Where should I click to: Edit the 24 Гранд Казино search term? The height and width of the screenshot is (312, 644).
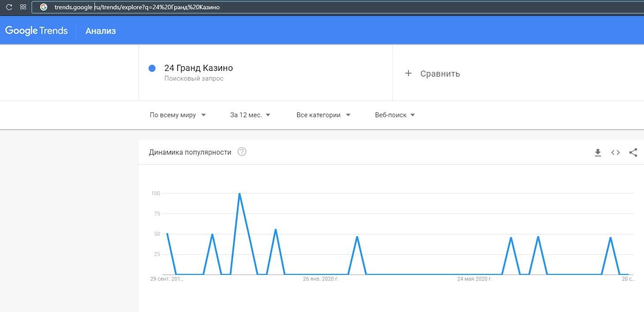(198, 68)
